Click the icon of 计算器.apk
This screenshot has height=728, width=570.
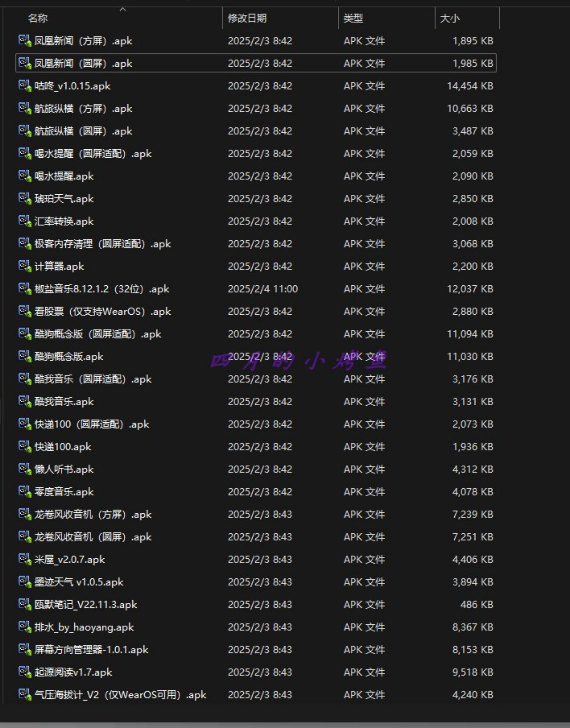25,266
